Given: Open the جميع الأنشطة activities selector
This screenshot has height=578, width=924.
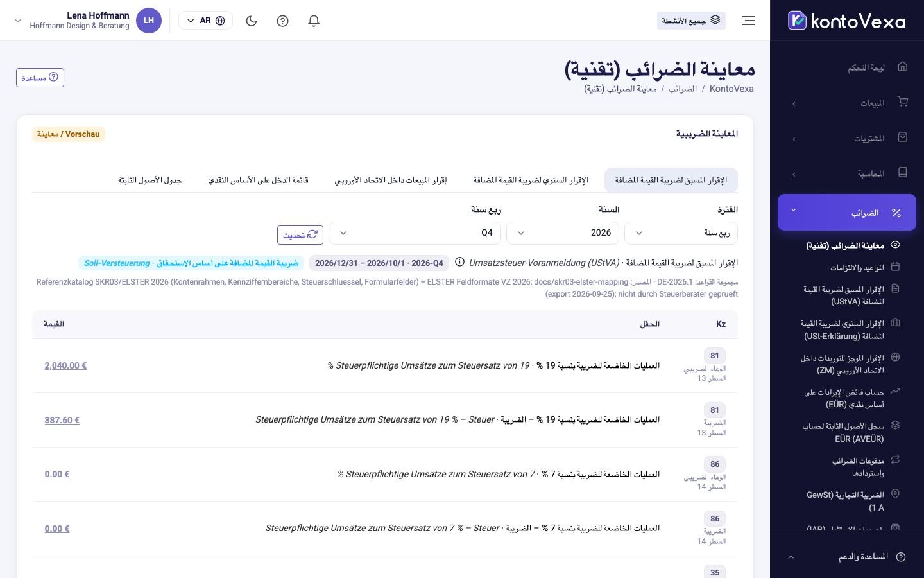Looking at the screenshot, I should click(x=691, y=21).
